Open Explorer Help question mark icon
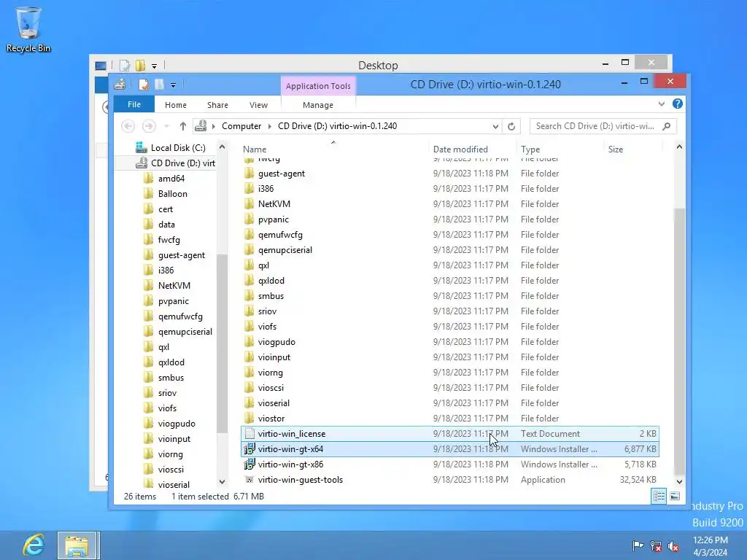This screenshot has height=560, width=747. 678,104
